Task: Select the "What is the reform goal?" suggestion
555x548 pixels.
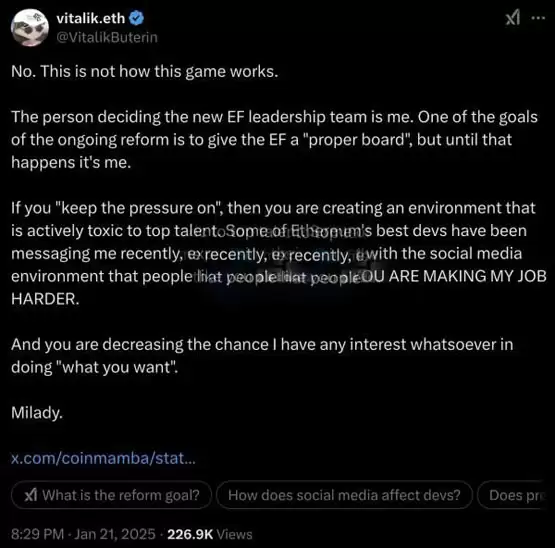Action: (x=111, y=495)
